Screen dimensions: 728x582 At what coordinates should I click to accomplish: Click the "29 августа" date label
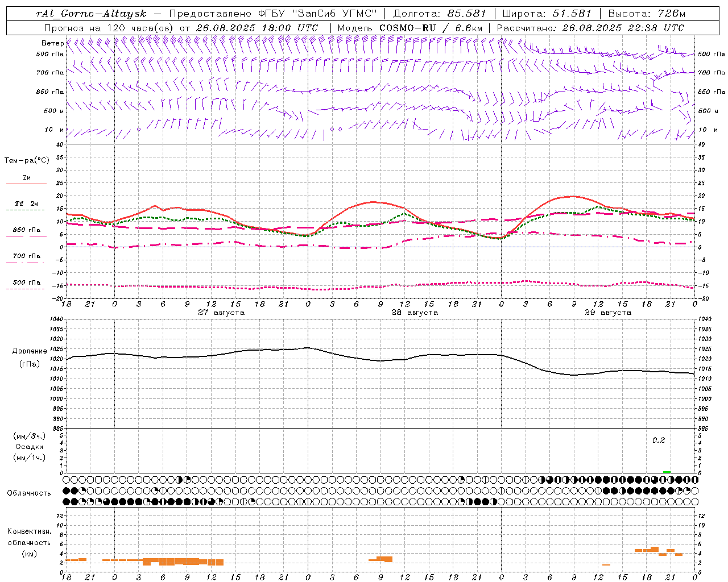pyautogui.click(x=608, y=313)
